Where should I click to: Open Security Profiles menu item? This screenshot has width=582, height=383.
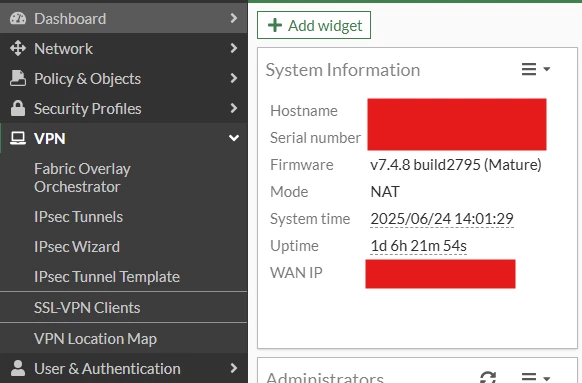[x=123, y=108]
